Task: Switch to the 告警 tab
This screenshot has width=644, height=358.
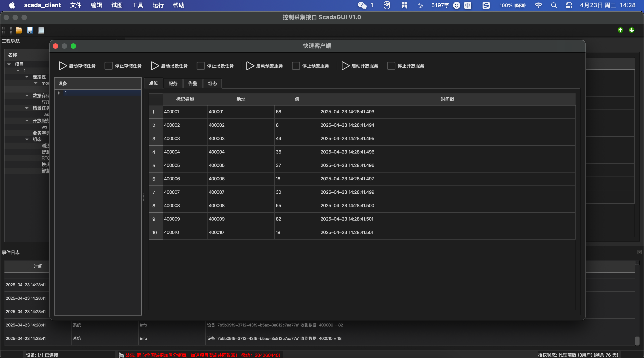Action: tap(193, 83)
